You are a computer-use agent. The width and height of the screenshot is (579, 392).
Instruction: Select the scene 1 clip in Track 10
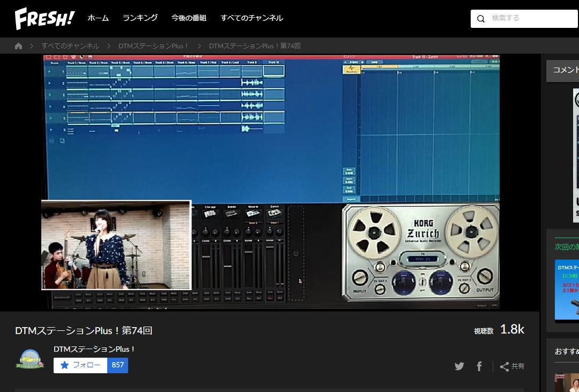[x=273, y=71]
